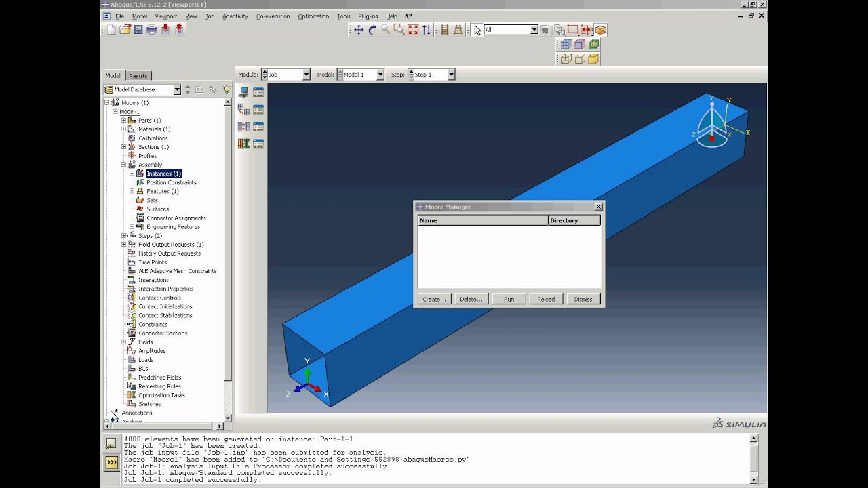Open the Module dropdown showing Job

click(307, 75)
